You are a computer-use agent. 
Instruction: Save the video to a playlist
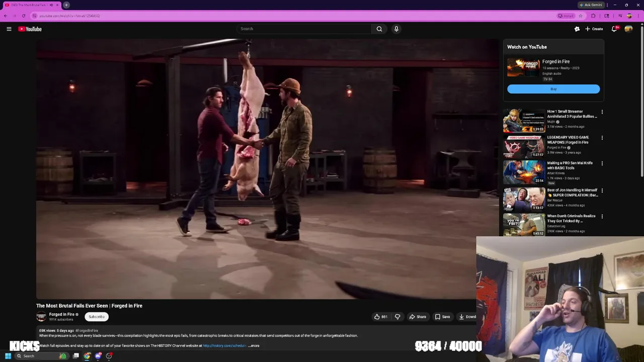tap(443, 317)
